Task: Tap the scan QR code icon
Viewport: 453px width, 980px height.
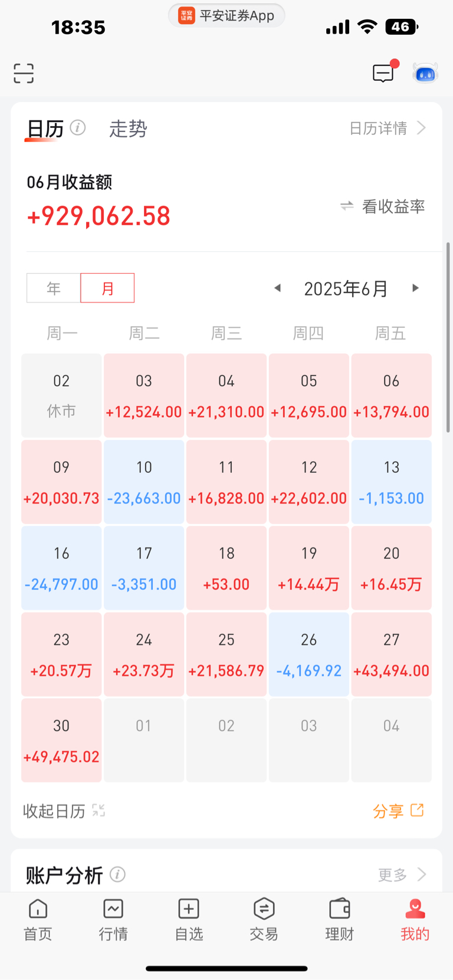Action: (x=24, y=74)
